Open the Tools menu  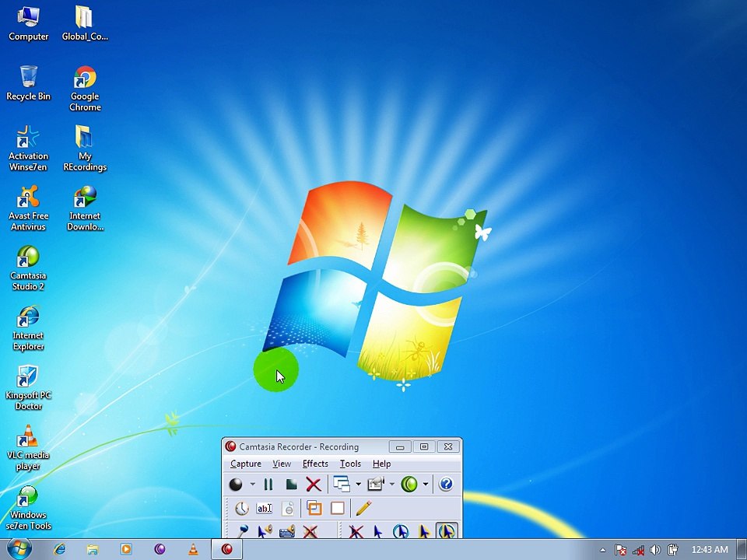350,464
